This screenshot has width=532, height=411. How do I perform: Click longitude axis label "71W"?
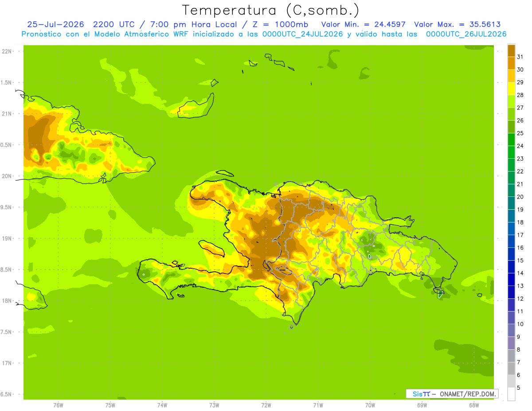(318, 405)
